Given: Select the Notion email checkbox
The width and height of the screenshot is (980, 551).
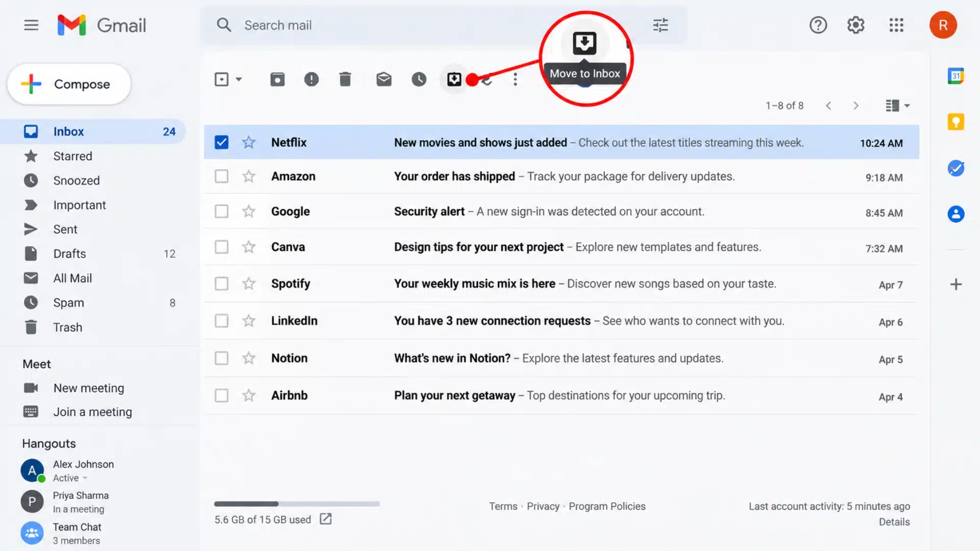Looking at the screenshot, I should pos(221,358).
